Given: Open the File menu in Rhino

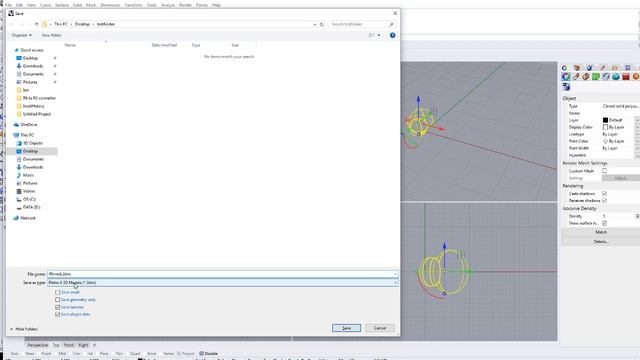Looking at the screenshot, I should [8, 5].
